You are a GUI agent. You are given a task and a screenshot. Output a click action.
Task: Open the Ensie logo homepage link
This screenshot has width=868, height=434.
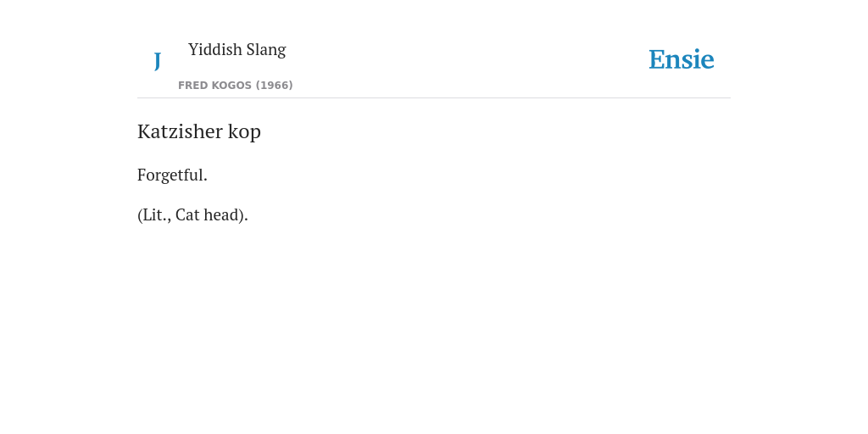[x=681, y=59]
